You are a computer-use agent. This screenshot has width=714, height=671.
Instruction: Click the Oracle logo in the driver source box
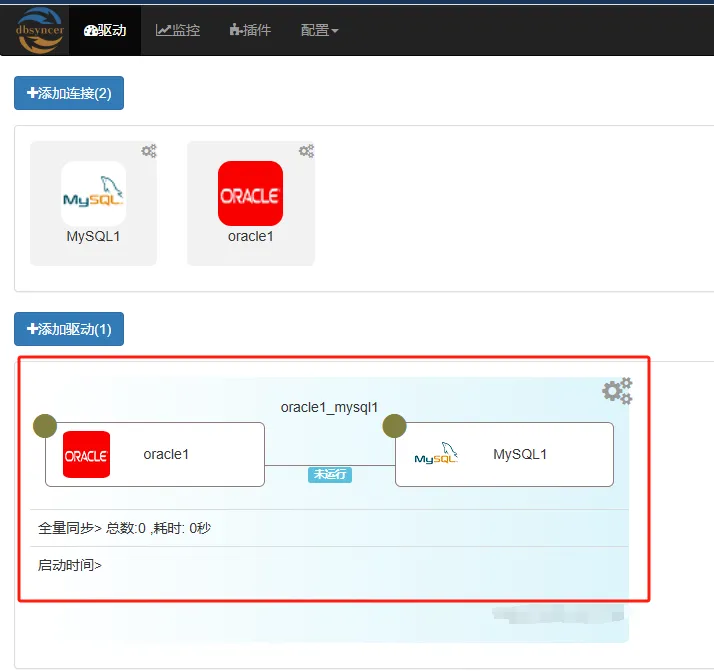[x=86, y=455]
